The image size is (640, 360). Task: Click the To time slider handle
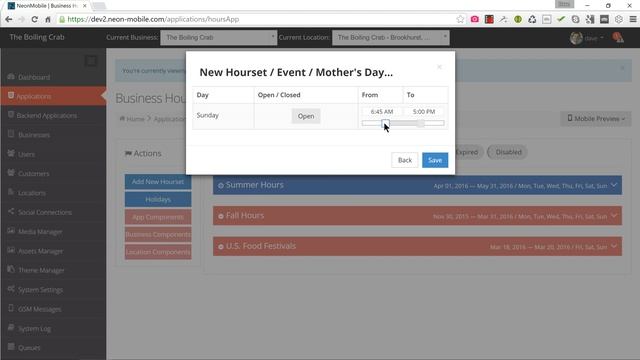[420, 123]
